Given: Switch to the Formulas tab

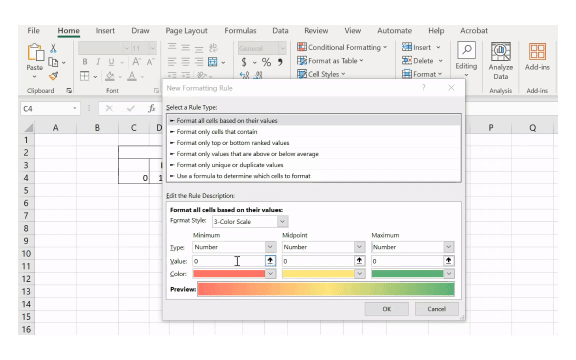Looking at the screenshot, I should (240, 31).
